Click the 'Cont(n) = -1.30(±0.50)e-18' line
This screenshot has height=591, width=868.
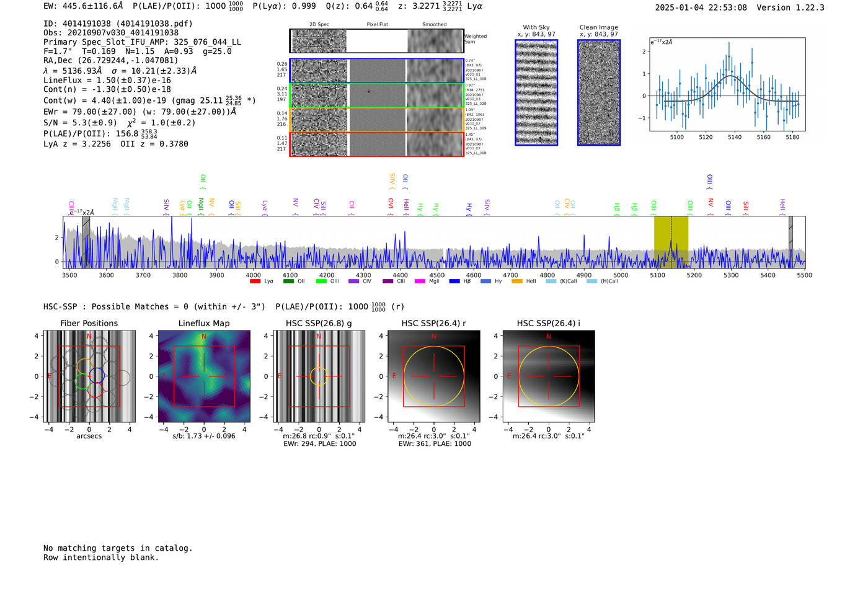pyautogui.click(x=107, y=89)
